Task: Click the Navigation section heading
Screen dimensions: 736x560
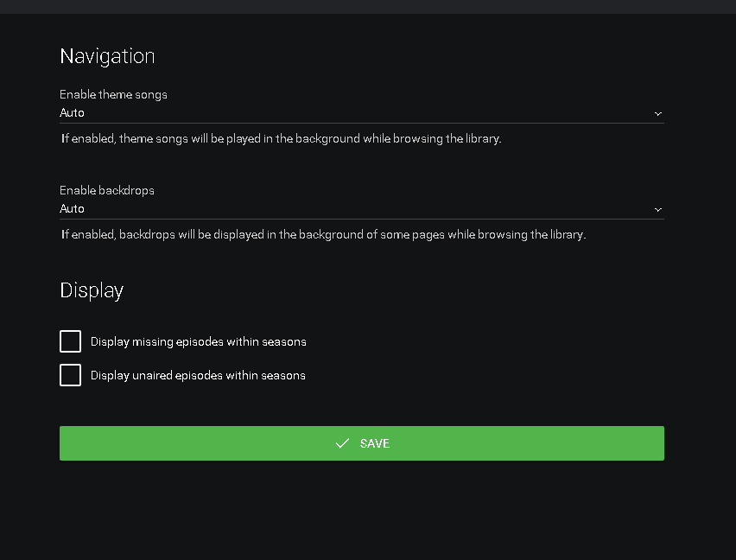Action: click(107, 56)
